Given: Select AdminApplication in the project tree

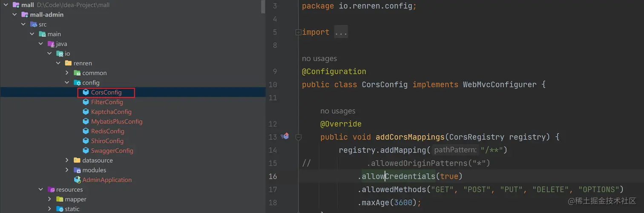Looking at the screenshot, I should coord(107,180).
